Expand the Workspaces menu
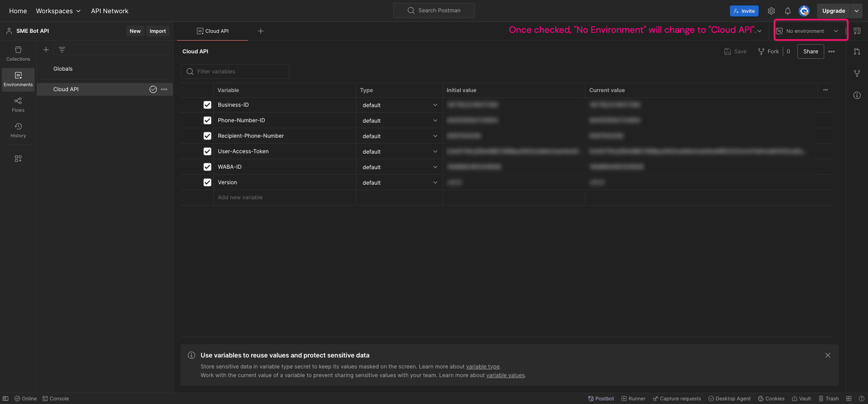The height and width of the screenshot is (404, 868). pos(58,11)
